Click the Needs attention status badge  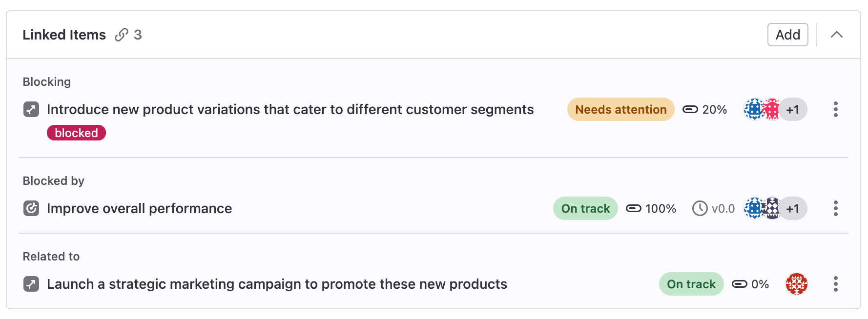tap(620, 109)
